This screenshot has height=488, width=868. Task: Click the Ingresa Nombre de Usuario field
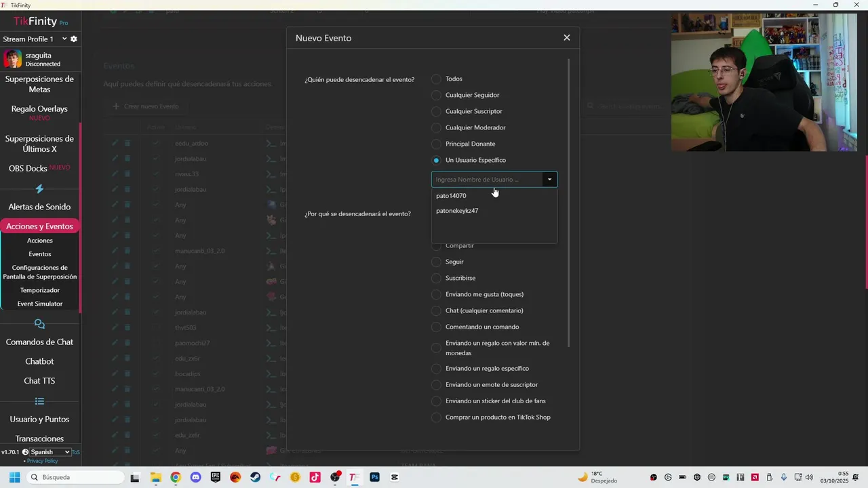tap(487, 180)
